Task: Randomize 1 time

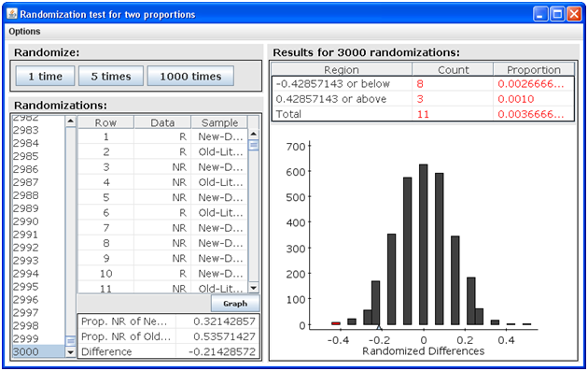Action: (46, 77)
